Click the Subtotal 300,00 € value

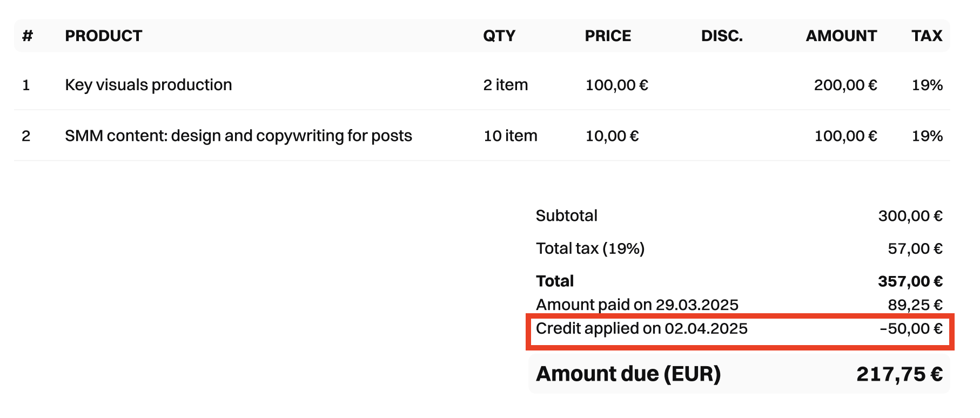pyautogui.click(x=910, y=216)
